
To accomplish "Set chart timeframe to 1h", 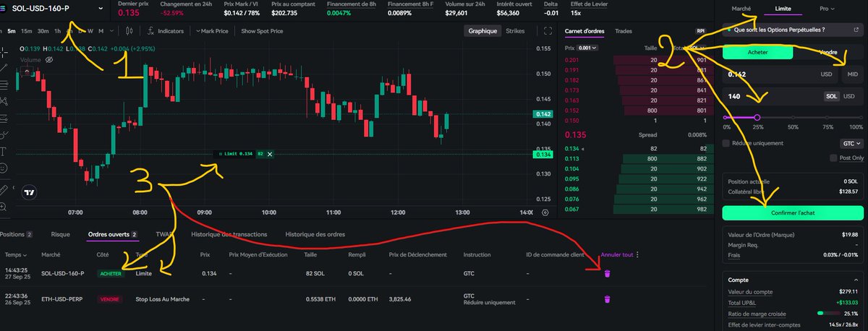I will click(x=58, y=31).
